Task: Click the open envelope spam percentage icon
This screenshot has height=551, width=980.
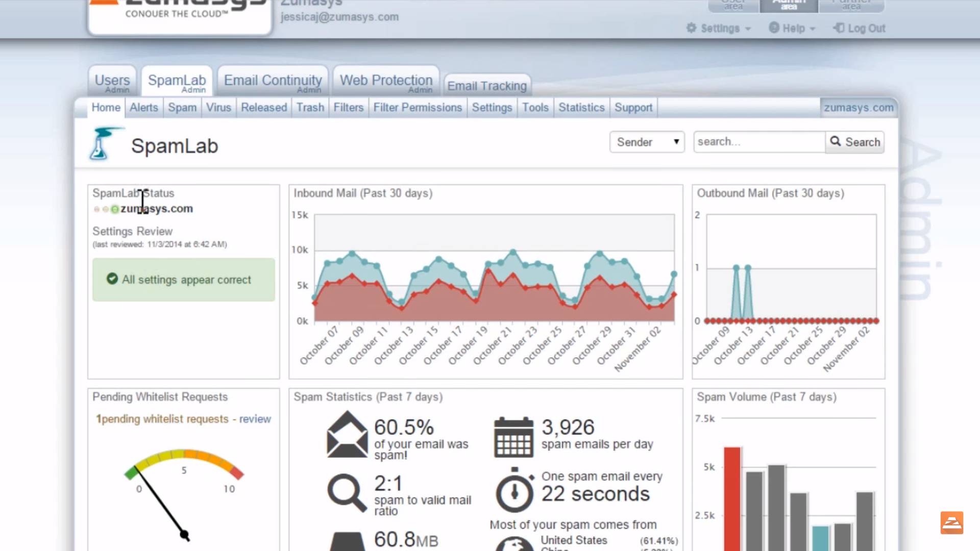Action: click(x=347, y=434)
